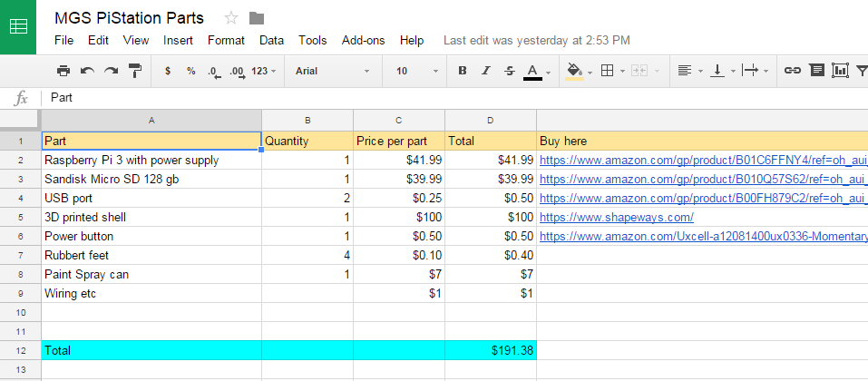Open the Insert menu

[179, 41]
